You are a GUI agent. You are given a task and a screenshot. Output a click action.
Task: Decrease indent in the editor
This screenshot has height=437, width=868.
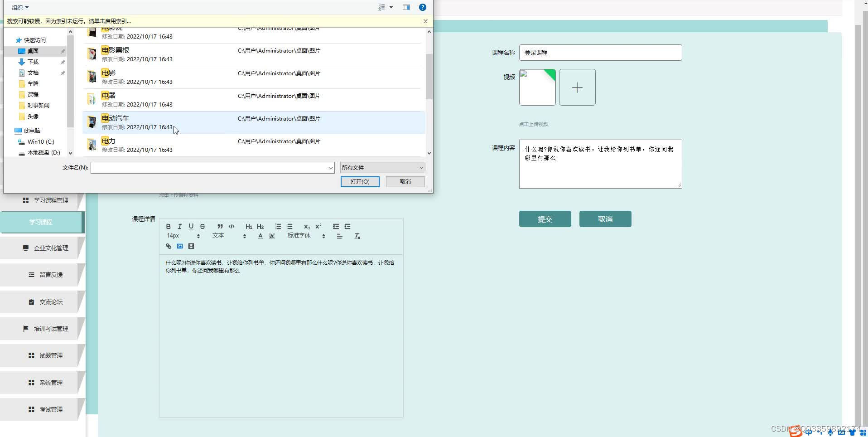point(336,226)
